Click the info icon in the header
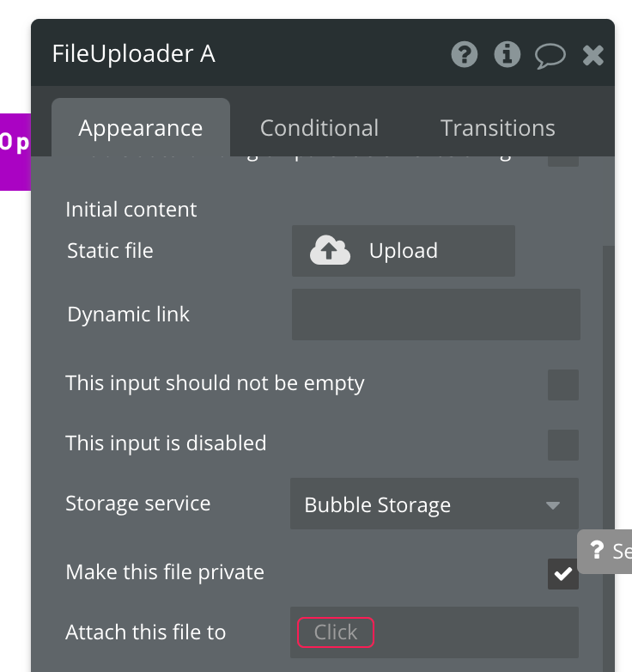Screen dimensions: 632x672 tap(507, 55)
